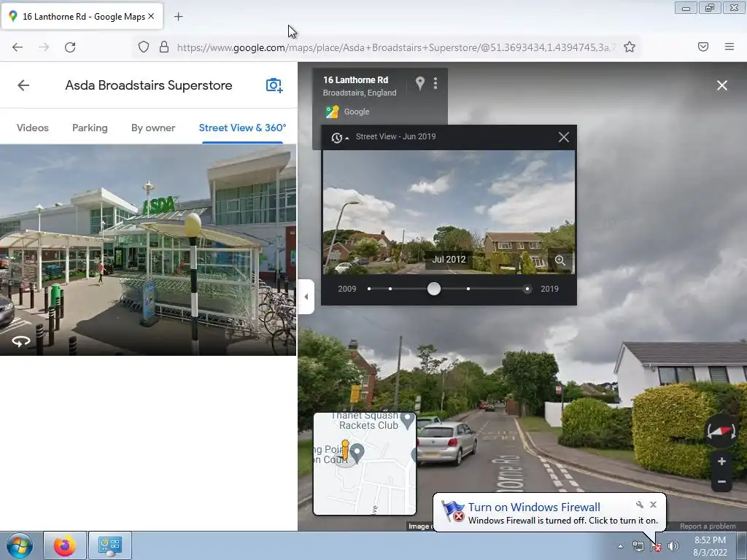Click the URL address bar
Image resolution: width=747 pixels, height=560 pixels.
(396, 47)
